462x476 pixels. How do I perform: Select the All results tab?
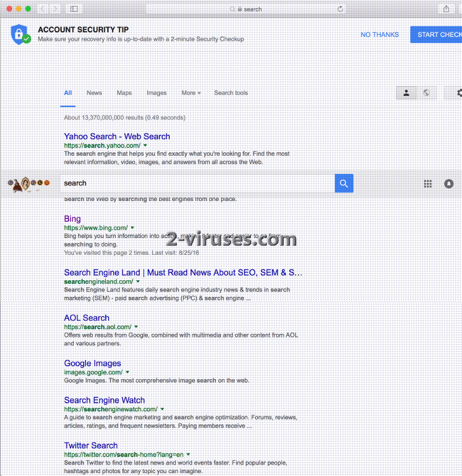[x=68, y=93]
